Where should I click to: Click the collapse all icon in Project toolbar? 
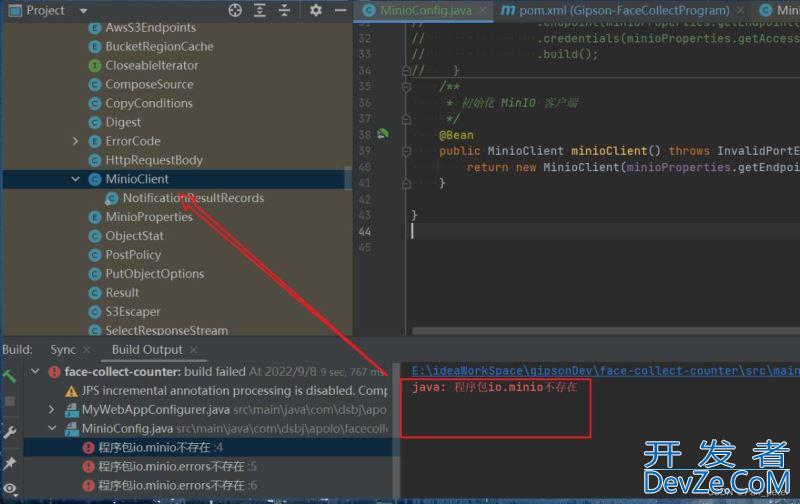[284, 10]
